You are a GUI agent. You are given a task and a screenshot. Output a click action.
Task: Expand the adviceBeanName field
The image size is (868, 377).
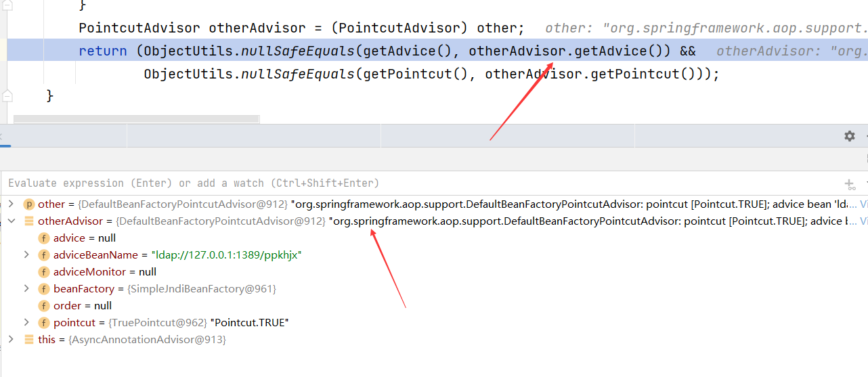(26, 254)
